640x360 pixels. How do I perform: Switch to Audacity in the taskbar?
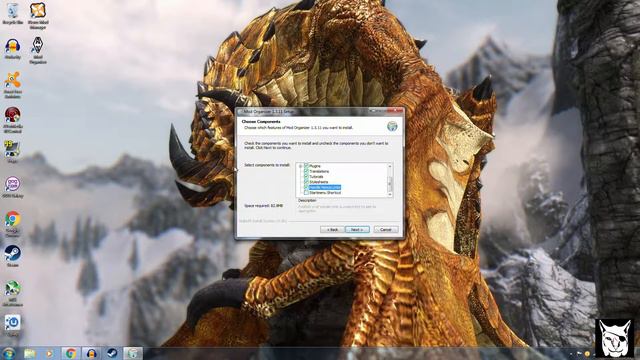pyautogui.click(x=91, y=353)
